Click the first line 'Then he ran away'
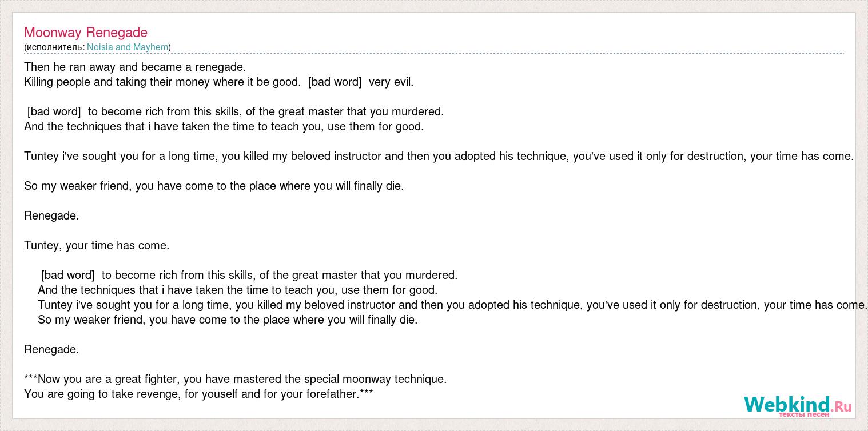This screenshot has width=868, height=431. (x=135, y=67)
